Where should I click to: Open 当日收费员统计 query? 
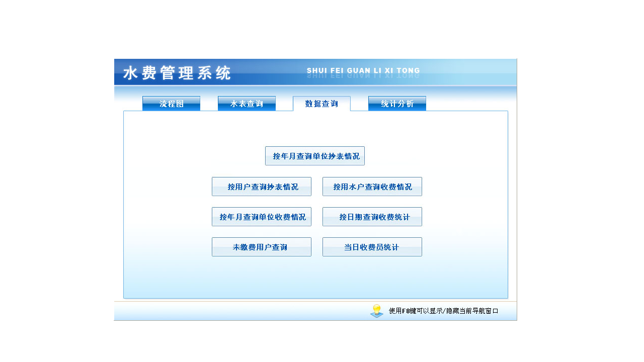click(x=372, y=247)
